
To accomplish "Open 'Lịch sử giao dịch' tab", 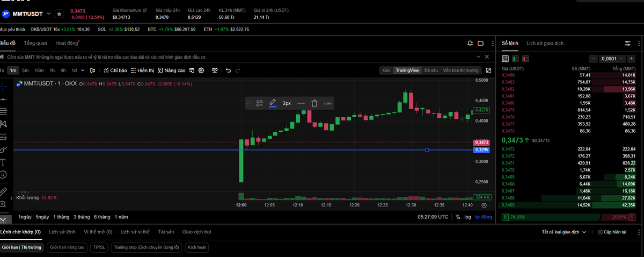I will coord(545,43).
